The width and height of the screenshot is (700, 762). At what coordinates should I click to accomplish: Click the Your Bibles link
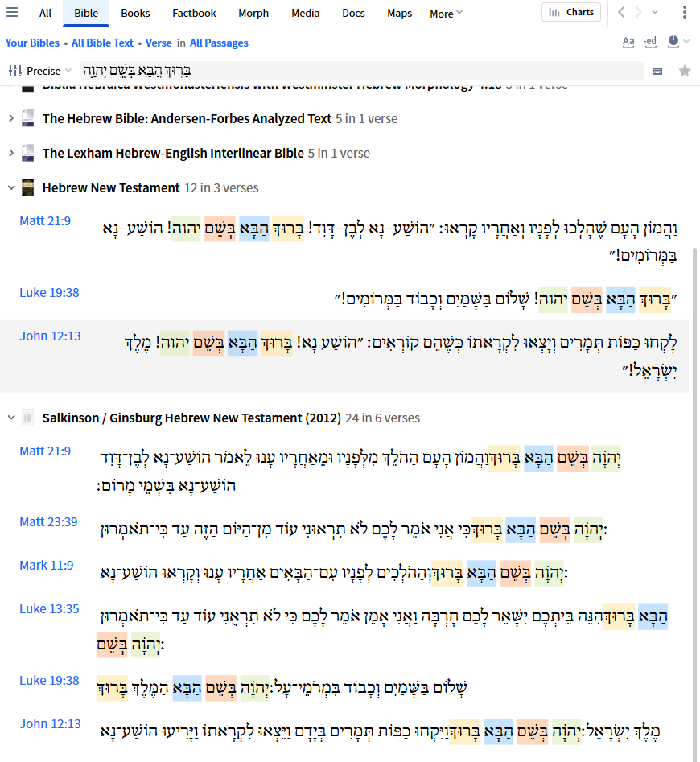[x=32, y=43]
